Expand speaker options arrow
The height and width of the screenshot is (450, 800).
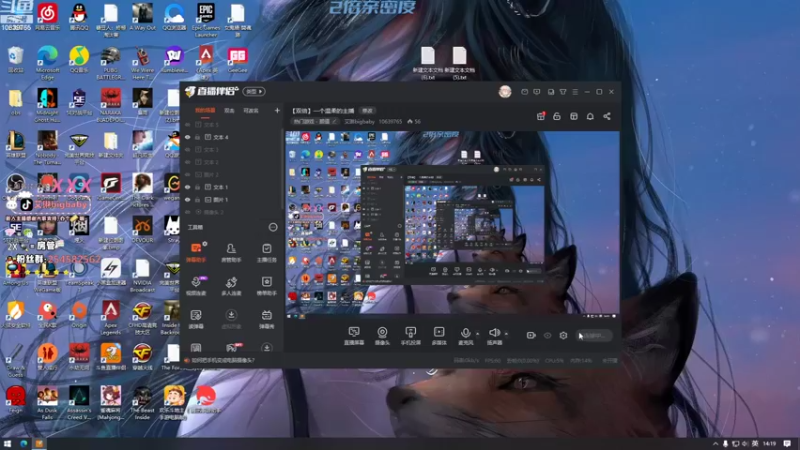[506, 334]
